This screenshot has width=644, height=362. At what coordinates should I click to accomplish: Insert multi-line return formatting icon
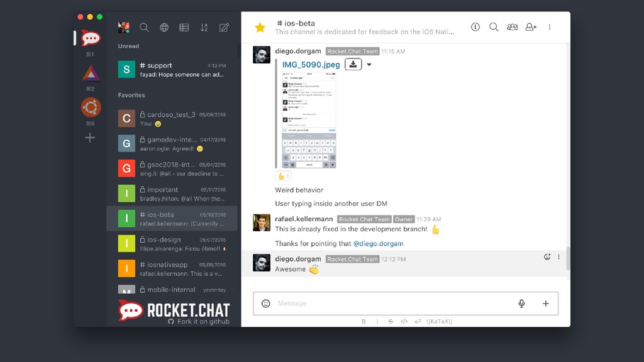pos(418,321)
